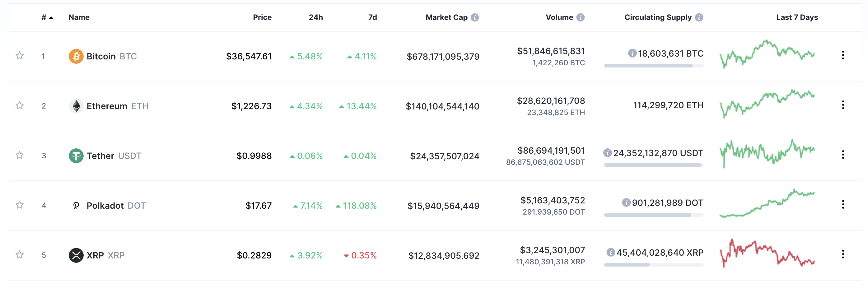Show Market Cap info tooltip icon
This screenshot has height=288, width=868.
pyautogui.click(x=475, y=17)
